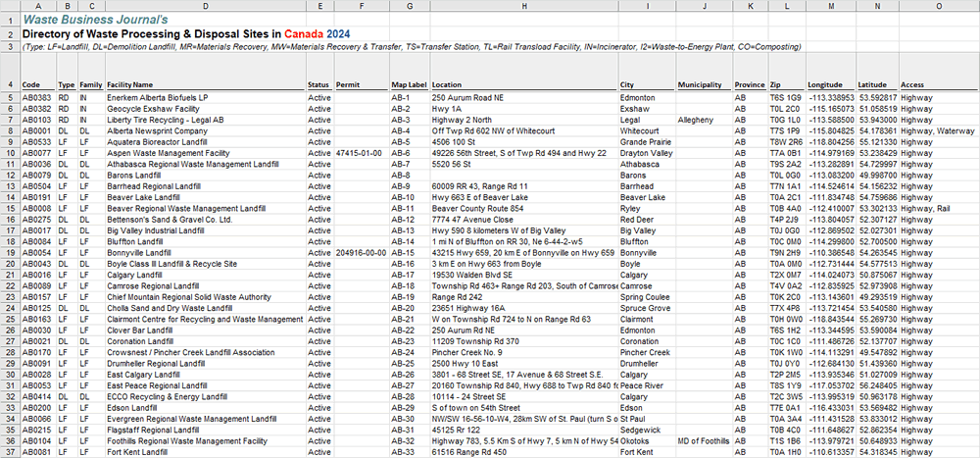Click location cell '5520 56 St'
The height and width of the screenshot is (458, 980).
[524, 164]
